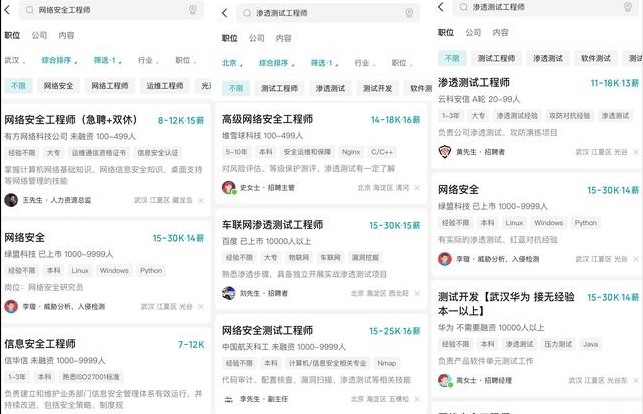Dismiss card with X beside 北京 海淀区 西北旺

click(x=417, y=293)
